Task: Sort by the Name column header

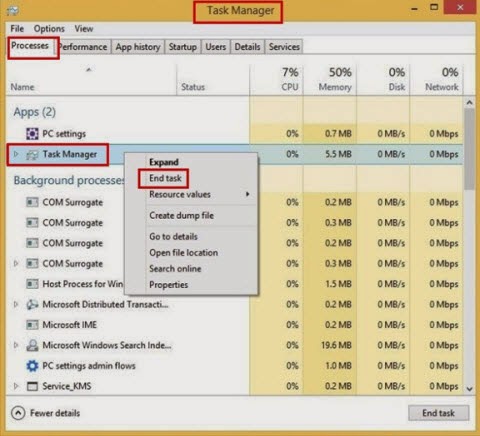Action: (91, 80)
